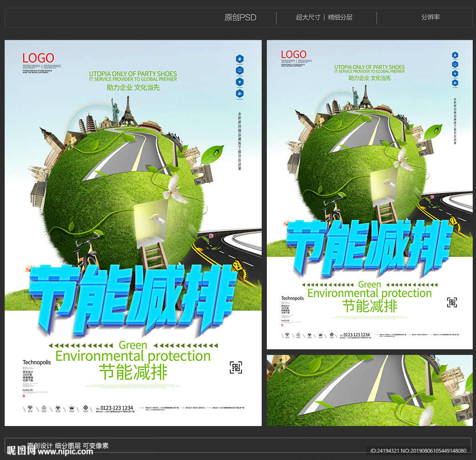Click '助力企业 文化当先' on small poster
This screenshot has height=460, width=476.
[370, 78]
